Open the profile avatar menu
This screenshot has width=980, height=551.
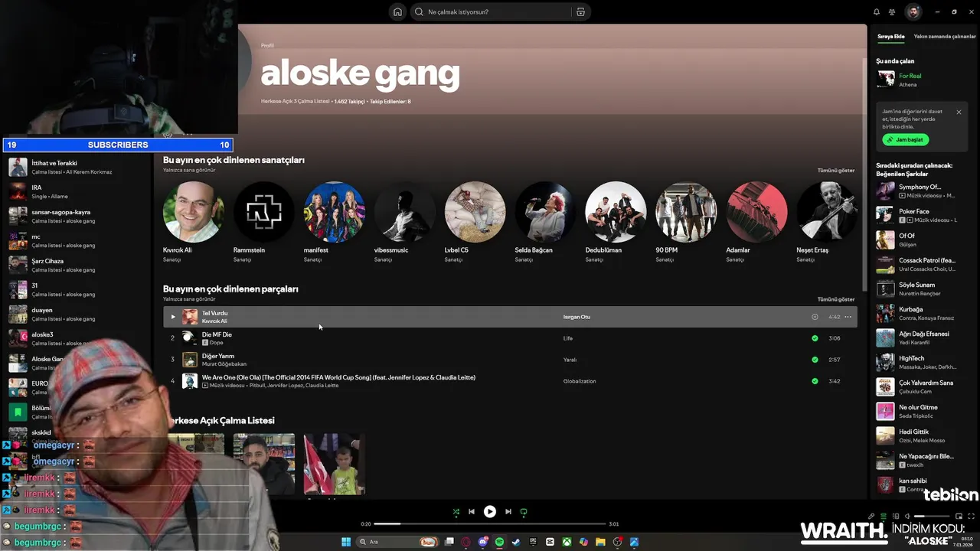[x=913, y=11]
